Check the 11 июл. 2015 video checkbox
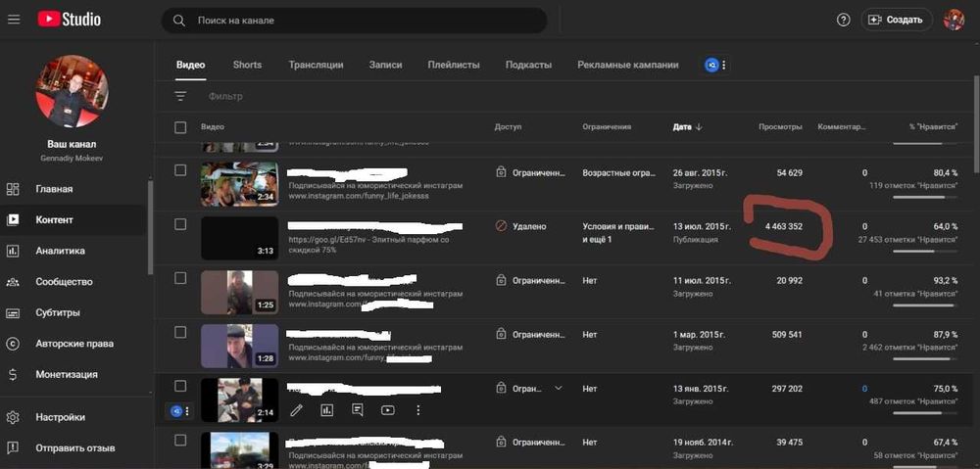 coord(180,278)
